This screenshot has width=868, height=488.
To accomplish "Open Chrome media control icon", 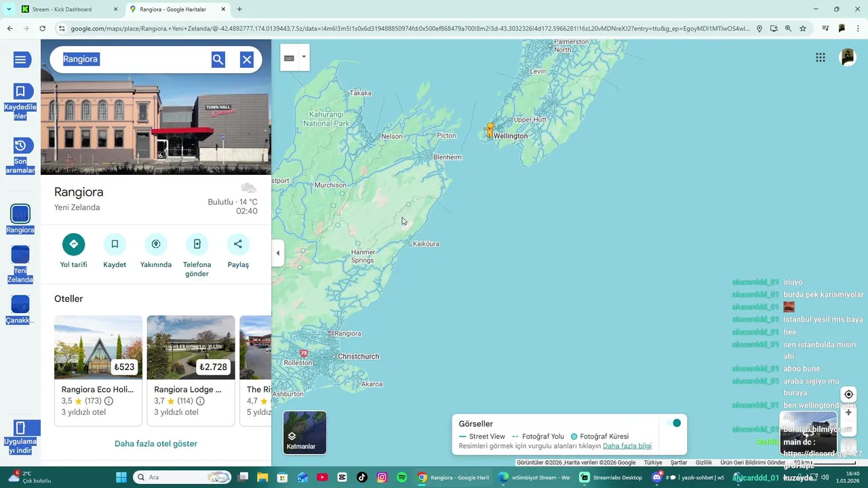I will pyautogui.click(x=825, y=28).
